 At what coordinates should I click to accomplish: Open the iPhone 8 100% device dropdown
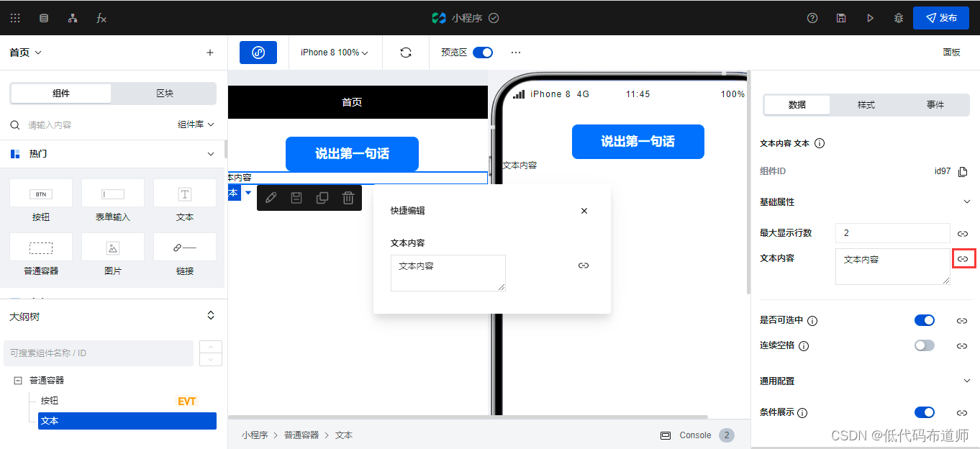(335, 53)
